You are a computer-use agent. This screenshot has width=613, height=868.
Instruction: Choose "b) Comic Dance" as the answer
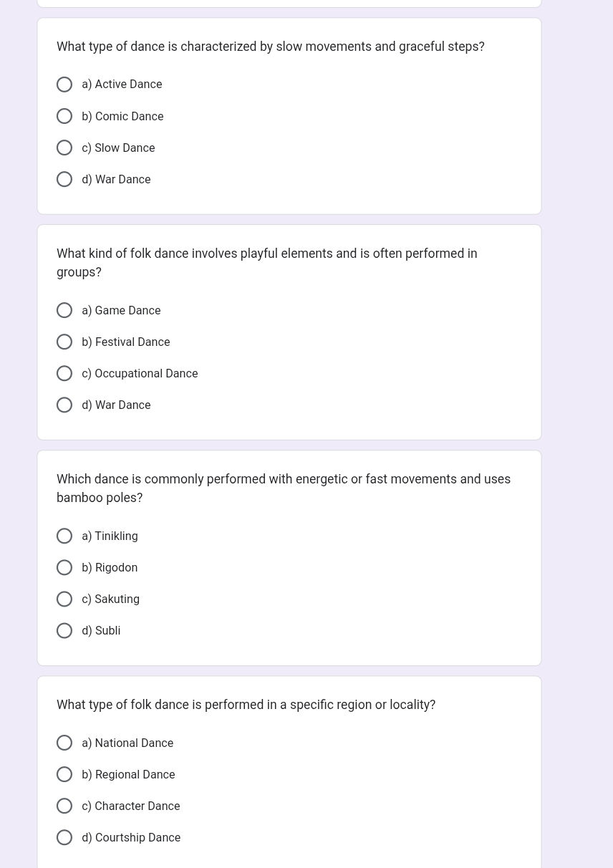point(64,116)
